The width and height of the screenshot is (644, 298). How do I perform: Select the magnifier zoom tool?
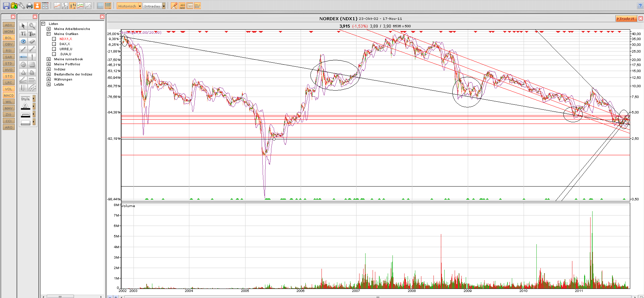pyautogui.click(x=32, y=26)
